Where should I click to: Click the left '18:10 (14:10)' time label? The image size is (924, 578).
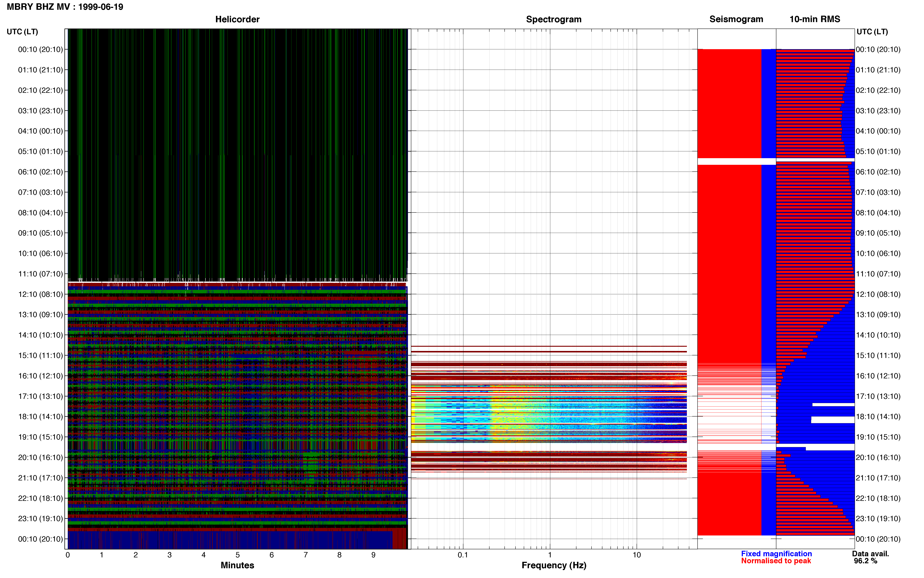click(41, 417)
